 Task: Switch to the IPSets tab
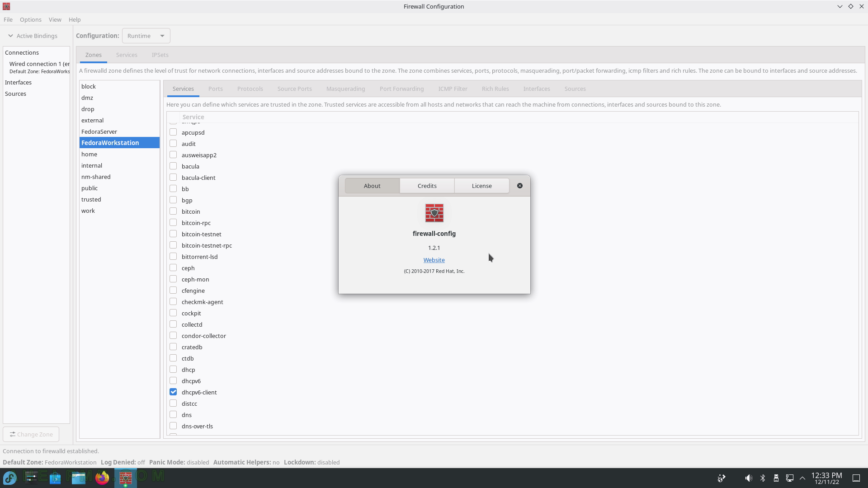(160, 55)
